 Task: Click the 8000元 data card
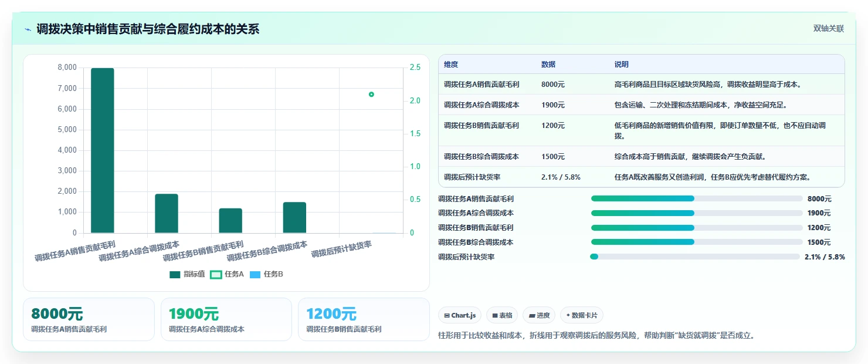[89, 319]
